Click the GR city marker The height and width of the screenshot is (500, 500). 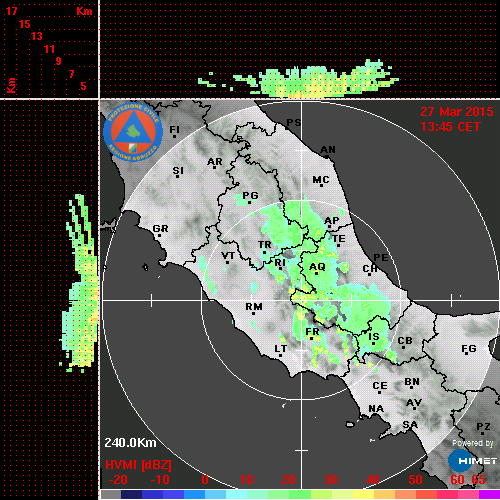click(160, 229)
